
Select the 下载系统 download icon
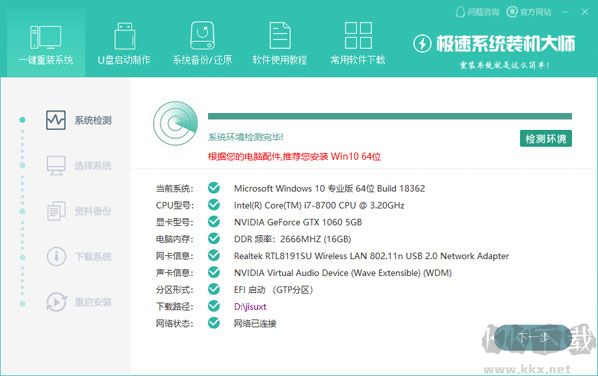point(56,256)
